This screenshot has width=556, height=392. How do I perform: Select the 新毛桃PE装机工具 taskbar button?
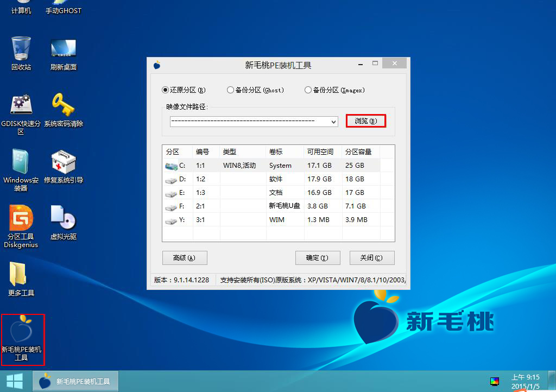point(75,381)
